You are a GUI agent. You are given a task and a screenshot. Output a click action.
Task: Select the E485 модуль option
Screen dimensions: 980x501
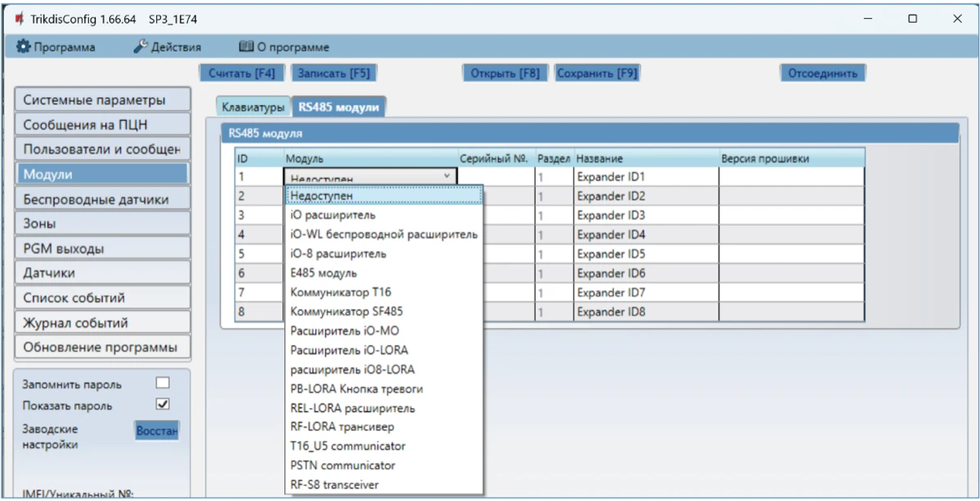(323, 273)
